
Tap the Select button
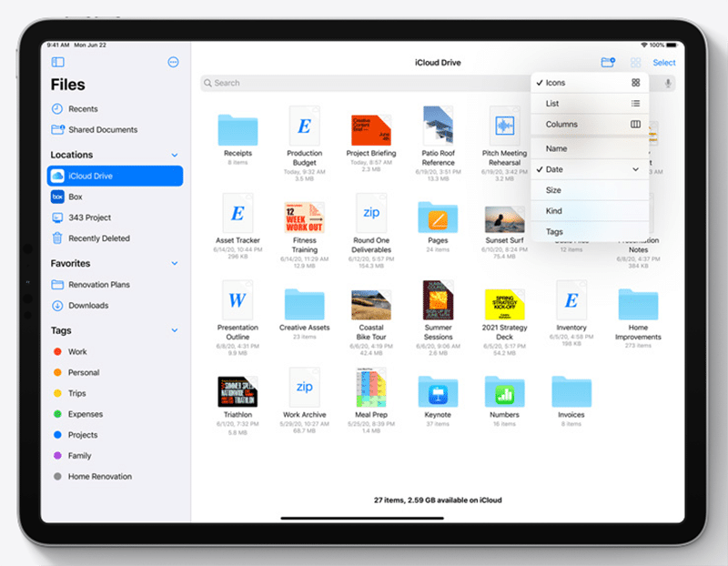(664, 63)
